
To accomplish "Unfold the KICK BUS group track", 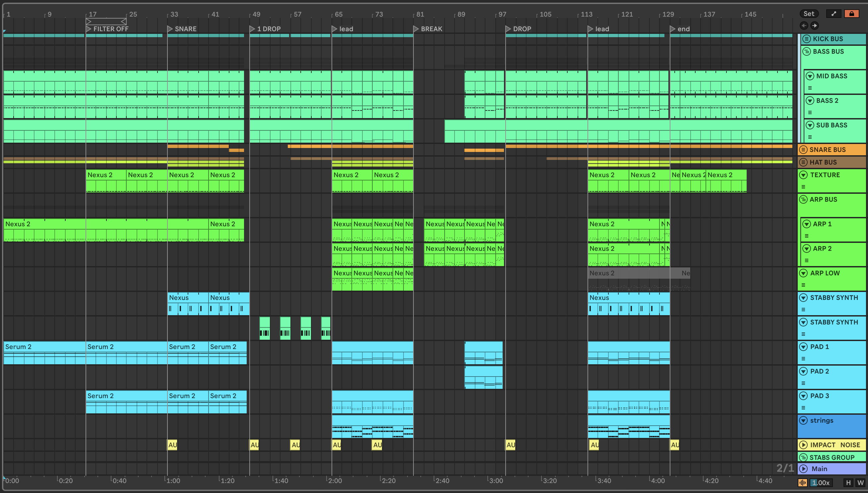I will [x=807, y=38].
